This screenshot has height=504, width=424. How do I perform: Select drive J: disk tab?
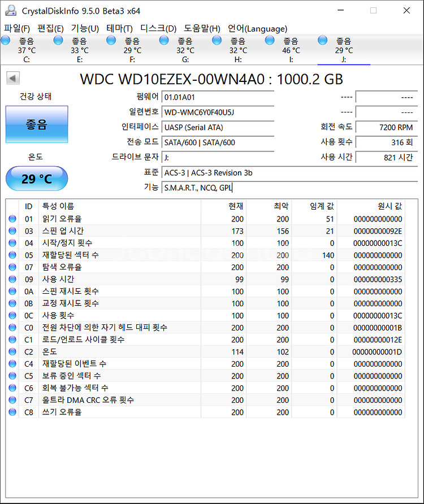click(x=344, y=50)
